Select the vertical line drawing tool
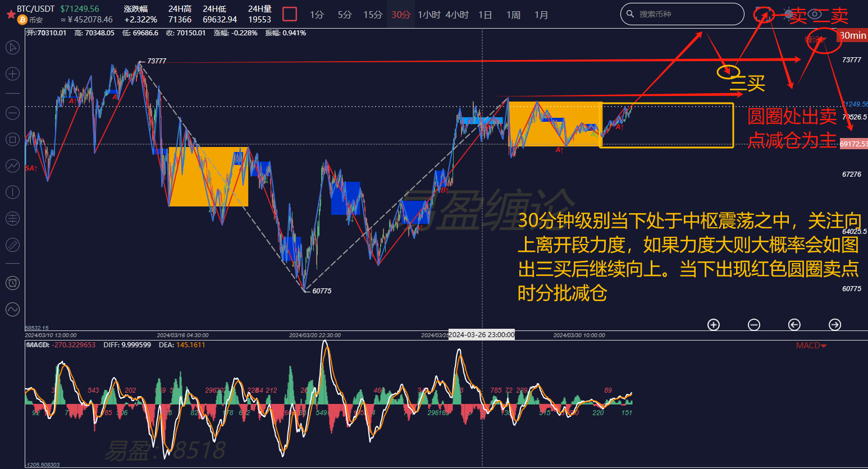 pyautogui.click(x=12, y=192)
